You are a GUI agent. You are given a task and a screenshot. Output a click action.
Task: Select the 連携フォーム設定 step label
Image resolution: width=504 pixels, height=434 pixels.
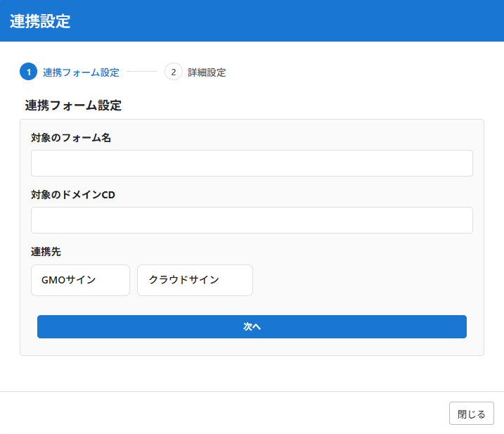[81, 72]
